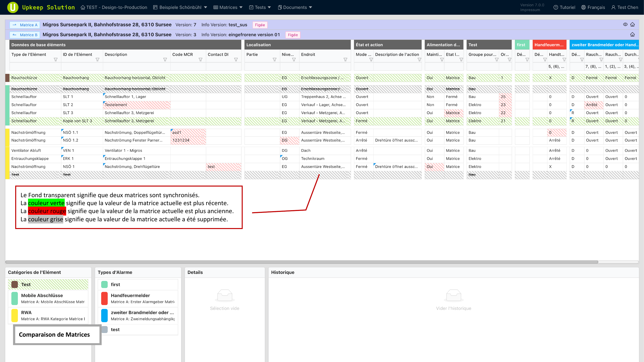Toggle the Matrice B arrow button
The image size is (644, 362).
click(24, 35)
